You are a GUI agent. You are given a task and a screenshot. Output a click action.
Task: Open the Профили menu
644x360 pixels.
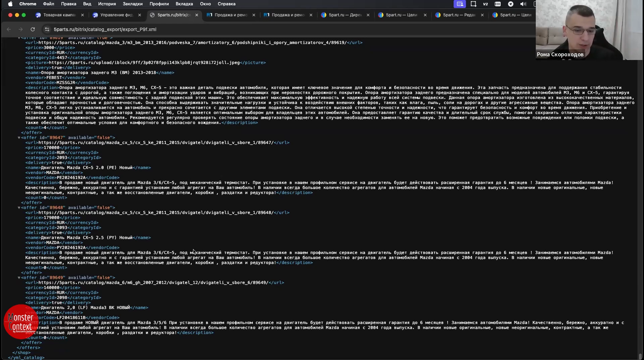(159, 4)
